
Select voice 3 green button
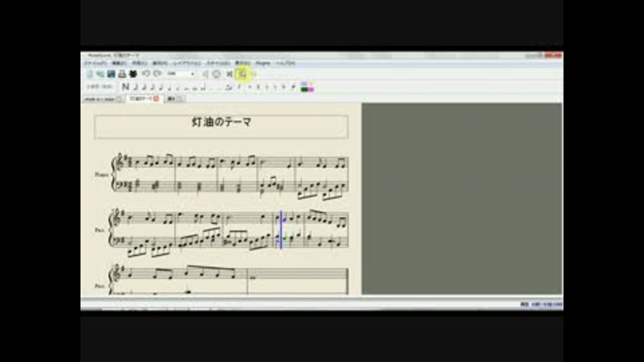pos(303,89)
